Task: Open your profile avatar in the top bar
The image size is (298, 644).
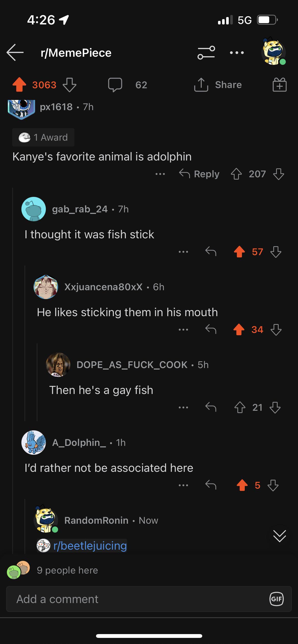Action: click(x=273, y=52)
